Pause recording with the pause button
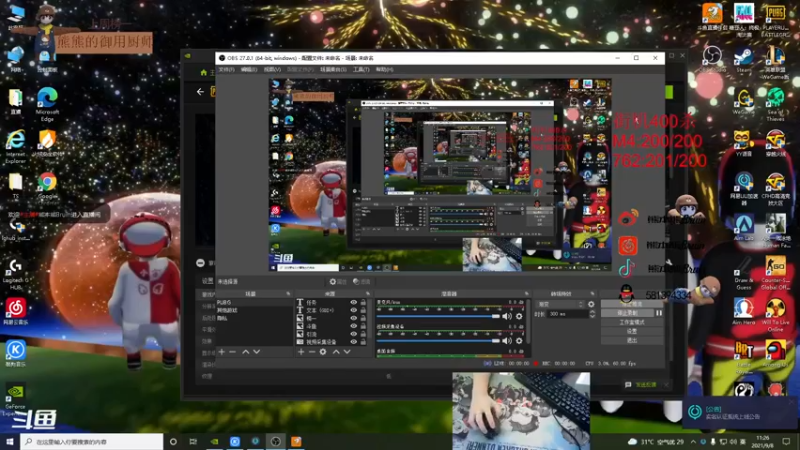Screen dimensions: 800x450 (659, 313)
